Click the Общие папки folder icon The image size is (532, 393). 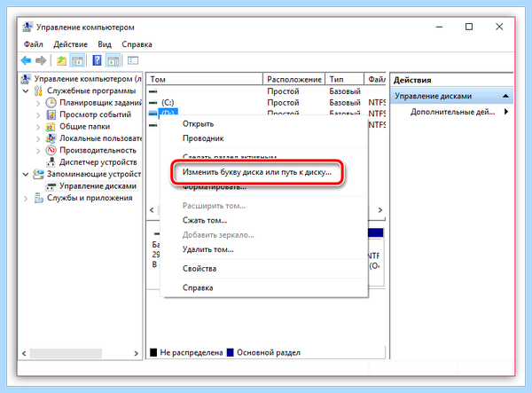[x=51, y=127]
